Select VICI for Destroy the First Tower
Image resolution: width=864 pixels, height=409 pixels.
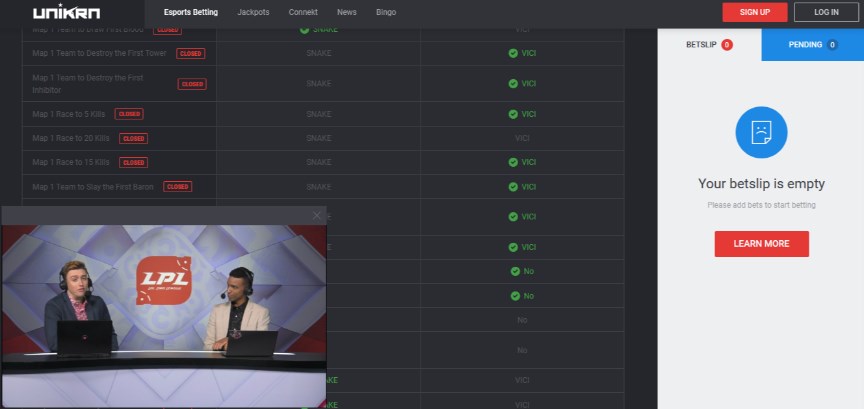tap(522, 53)
